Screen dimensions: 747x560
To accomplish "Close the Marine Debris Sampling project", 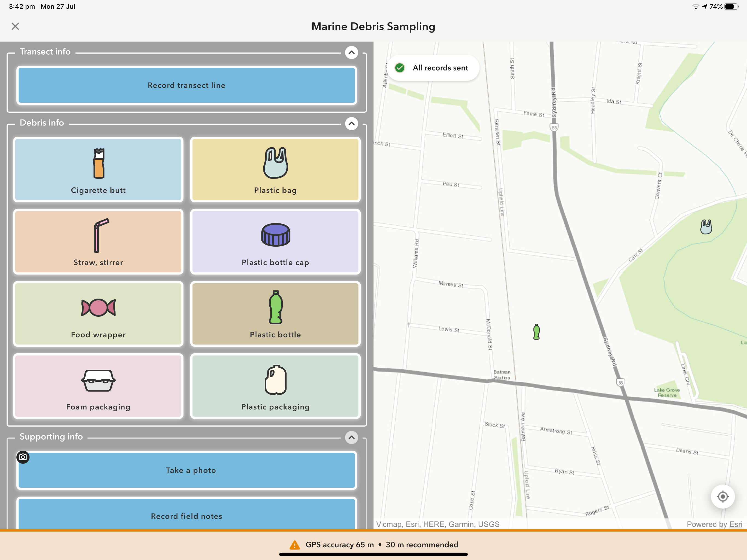I will [15, 26].
